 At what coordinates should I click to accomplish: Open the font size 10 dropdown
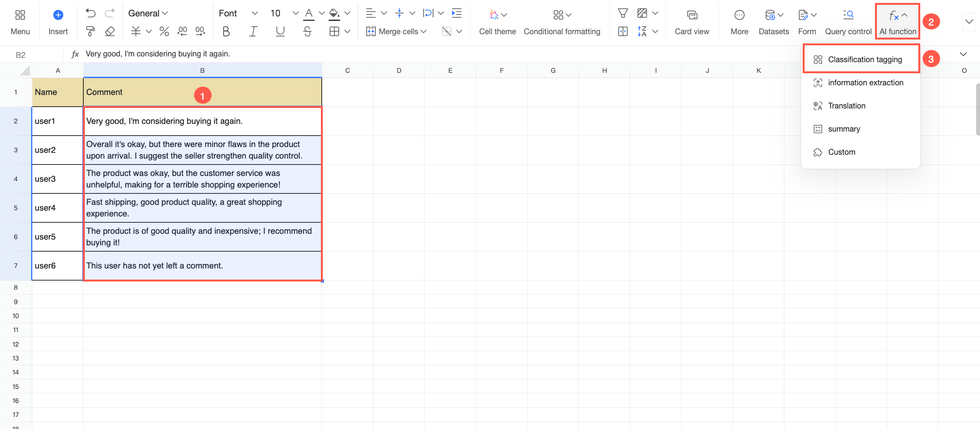pyautogui.click(x=284, y=13)
